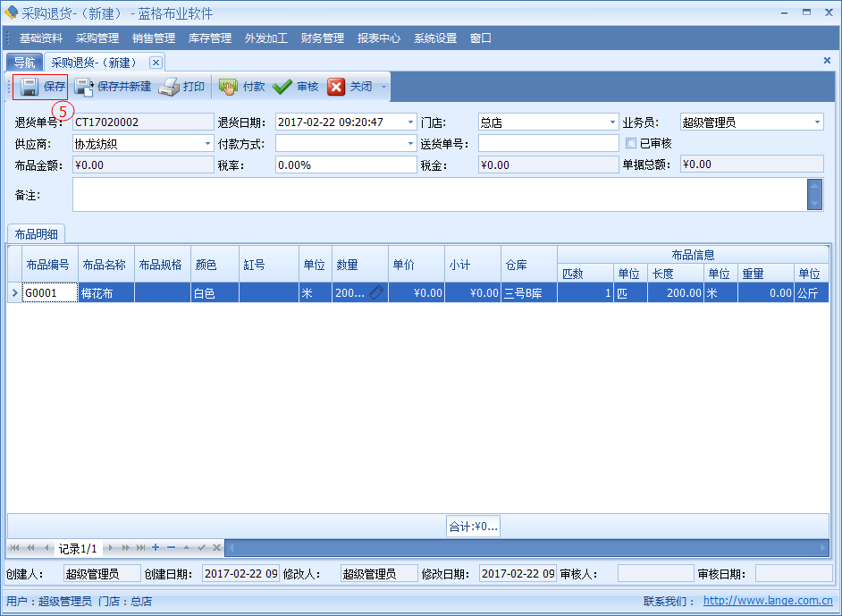Switch to the 导航 tab

(24, 63)
